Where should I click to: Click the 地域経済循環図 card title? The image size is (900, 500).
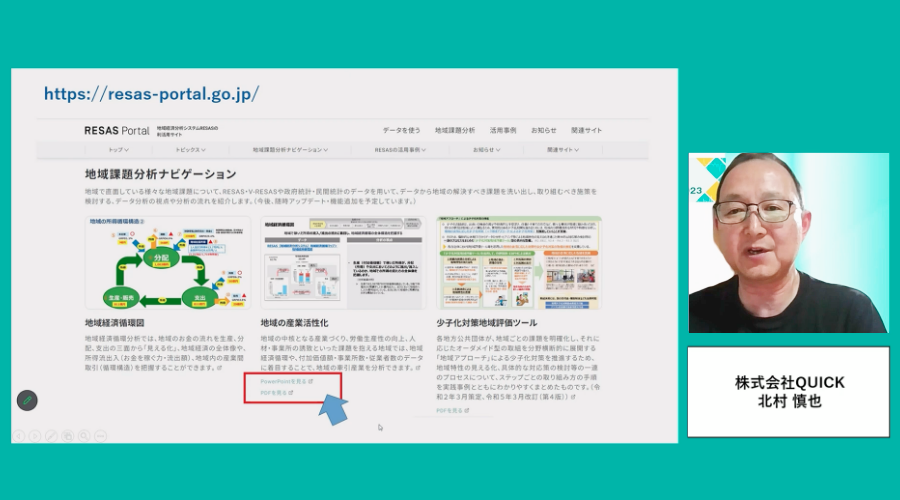[115, 323]
